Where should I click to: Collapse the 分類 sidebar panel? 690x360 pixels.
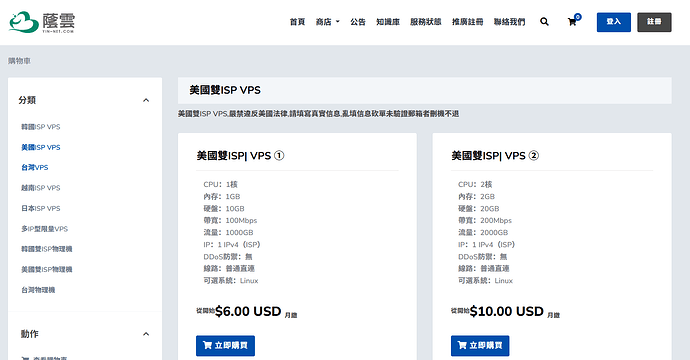146,100
